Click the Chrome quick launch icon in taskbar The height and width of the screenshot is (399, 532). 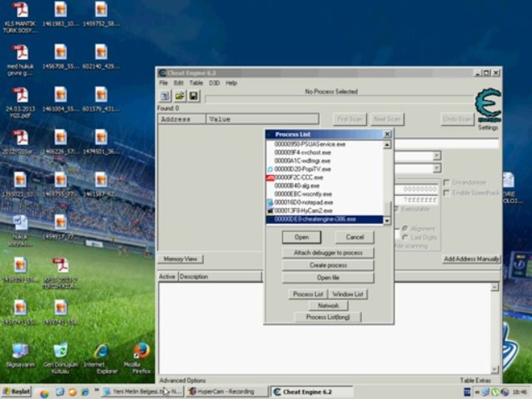click(x=44, y=393)
